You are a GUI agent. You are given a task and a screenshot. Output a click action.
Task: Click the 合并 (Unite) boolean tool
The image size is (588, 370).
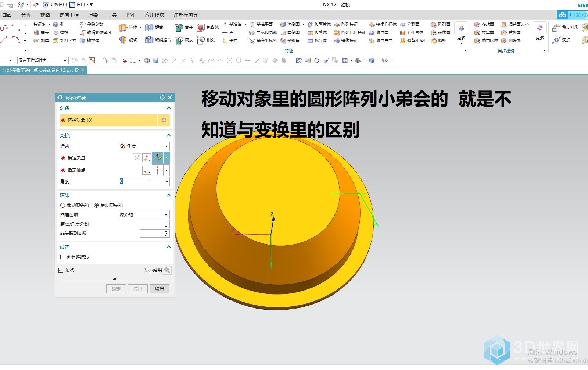(x=184, y=28)
